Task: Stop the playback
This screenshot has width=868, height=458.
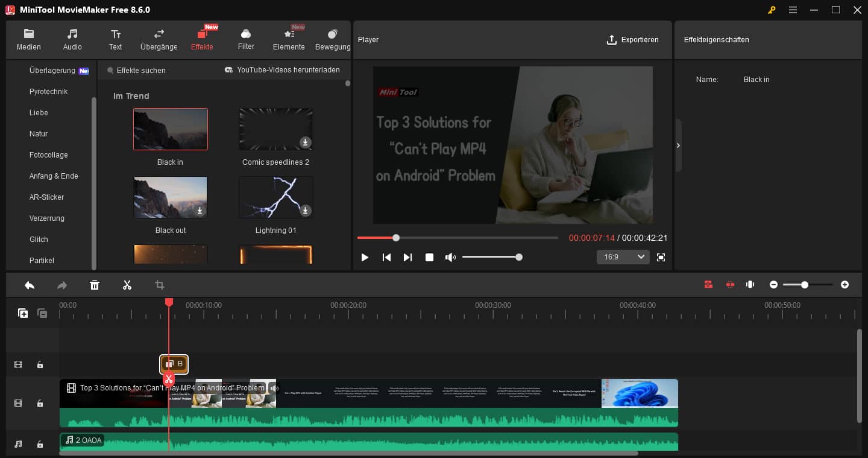Action: point(429,258)
